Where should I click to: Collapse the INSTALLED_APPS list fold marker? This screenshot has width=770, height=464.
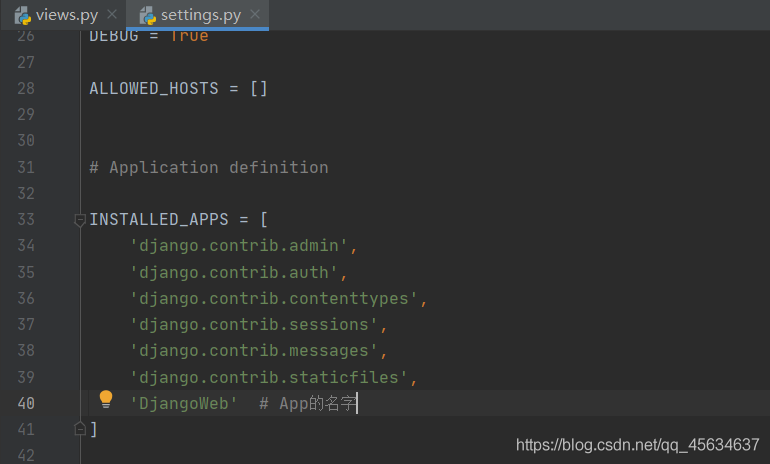80,220
